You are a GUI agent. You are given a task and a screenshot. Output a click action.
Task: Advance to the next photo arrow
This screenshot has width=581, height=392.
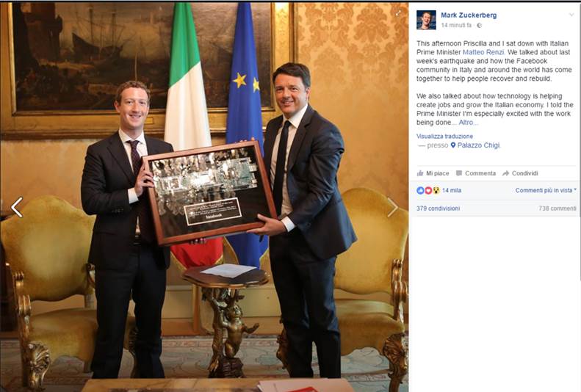tap(392, 207)
